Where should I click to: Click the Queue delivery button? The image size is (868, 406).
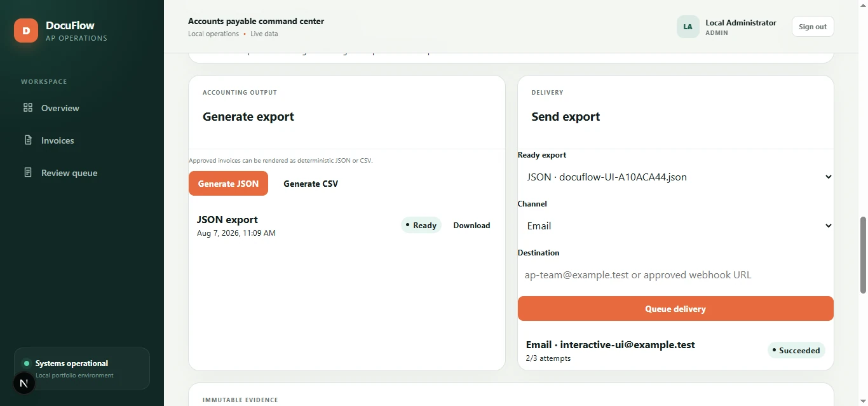pyautogui.click(x=675, y=309)
